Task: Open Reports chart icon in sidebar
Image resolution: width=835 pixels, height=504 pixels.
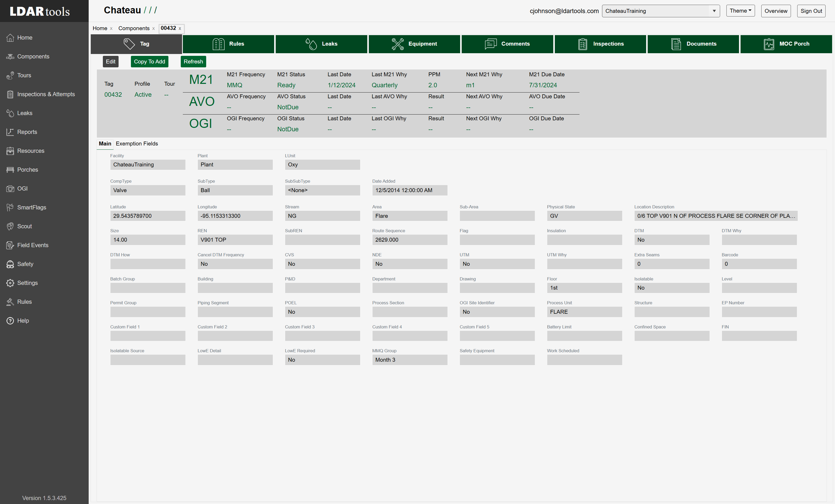Action: click(x=10, y=132)
